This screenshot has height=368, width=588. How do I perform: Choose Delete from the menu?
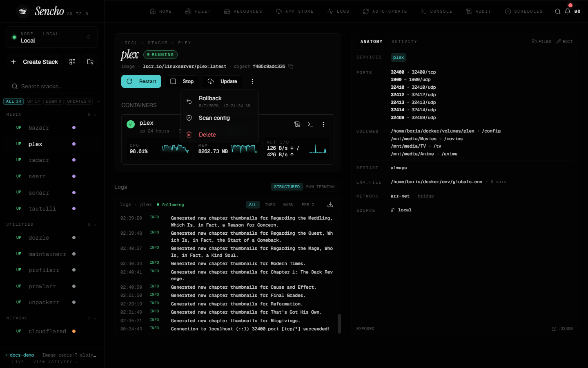click(x=220, y=135)
